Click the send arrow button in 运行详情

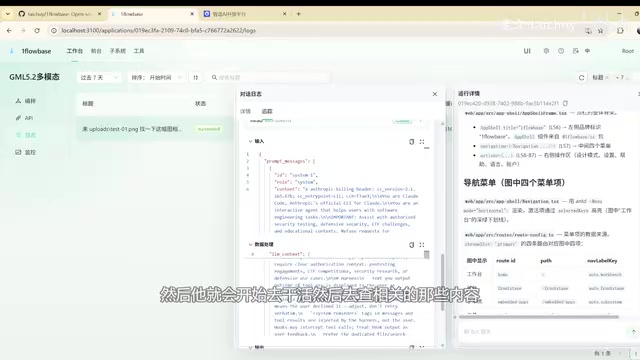coord(633,332)
